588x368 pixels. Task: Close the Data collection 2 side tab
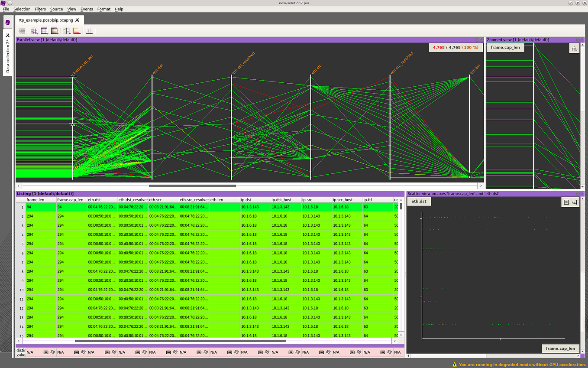click(x=7, y=36)
